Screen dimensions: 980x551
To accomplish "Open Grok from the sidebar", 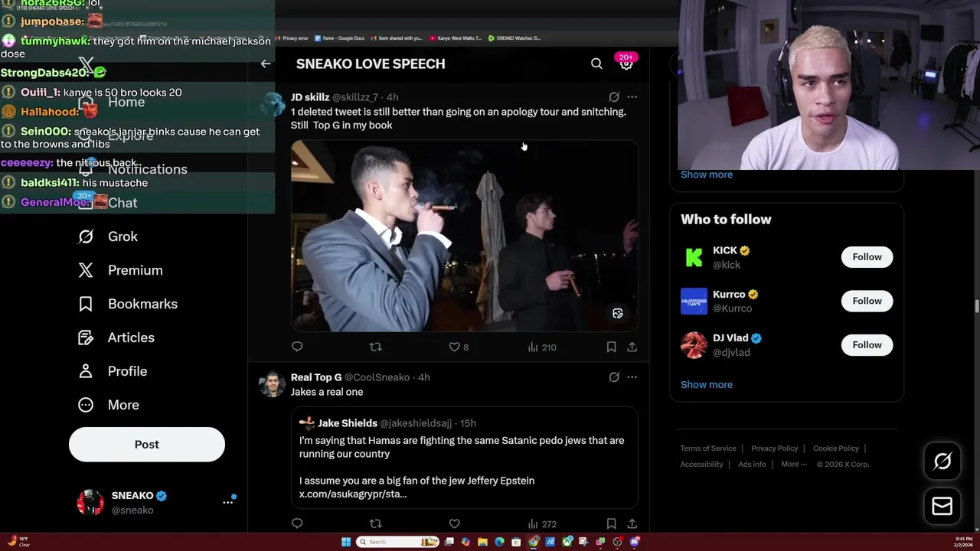I will 108,236.
